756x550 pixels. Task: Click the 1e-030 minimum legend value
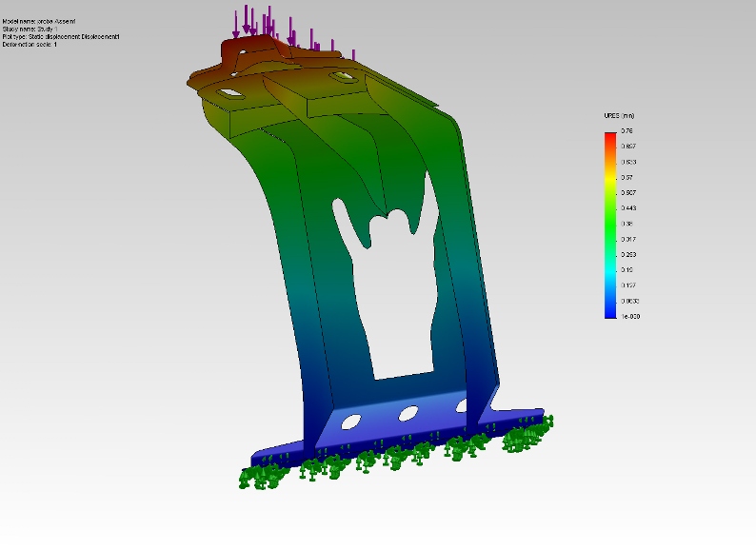click(x=629, y=316)
